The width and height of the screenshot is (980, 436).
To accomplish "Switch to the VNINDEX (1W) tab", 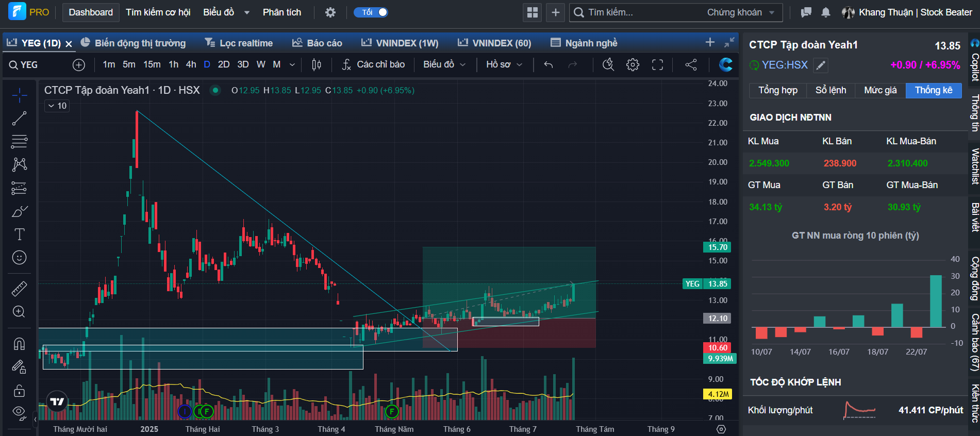I will point(400,43).
